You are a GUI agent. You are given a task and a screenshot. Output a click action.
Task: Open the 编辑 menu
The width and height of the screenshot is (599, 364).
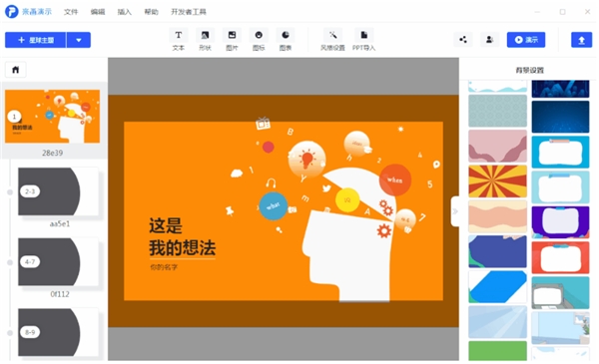(x=98, y=12)
